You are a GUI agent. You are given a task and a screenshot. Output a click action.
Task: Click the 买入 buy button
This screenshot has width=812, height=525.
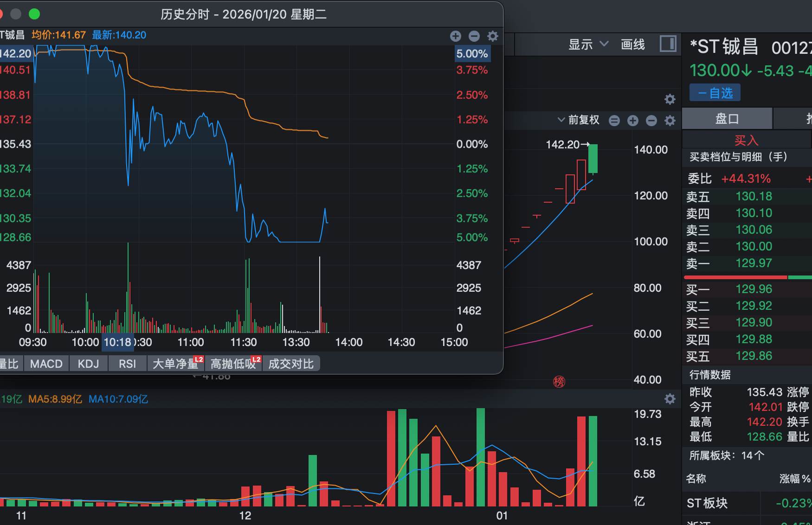click(746, 140)
